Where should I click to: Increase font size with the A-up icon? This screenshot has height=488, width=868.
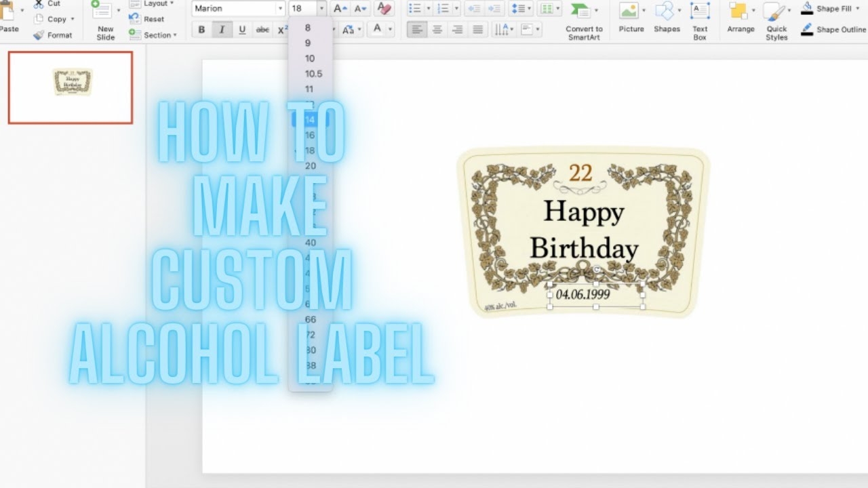click(340, 9)
